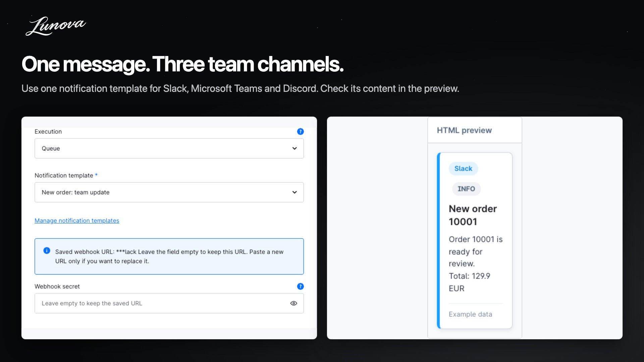
Task: Click the 'New order 10001' preview title
Action: (x=473, y=215)
